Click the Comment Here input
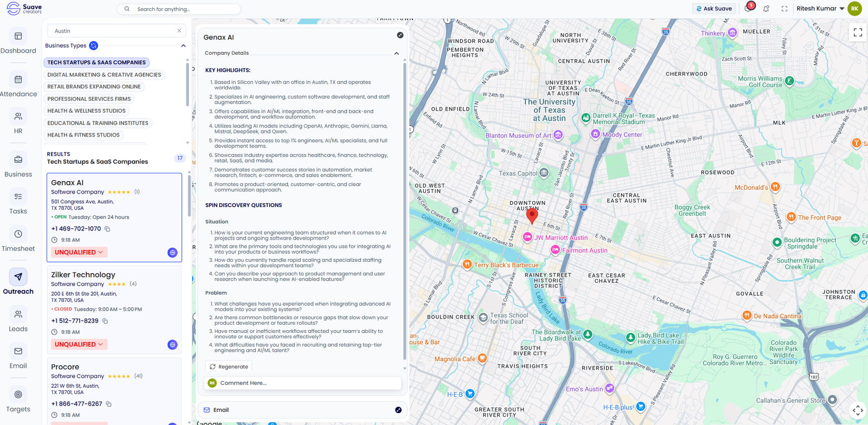 pos(303,383)
